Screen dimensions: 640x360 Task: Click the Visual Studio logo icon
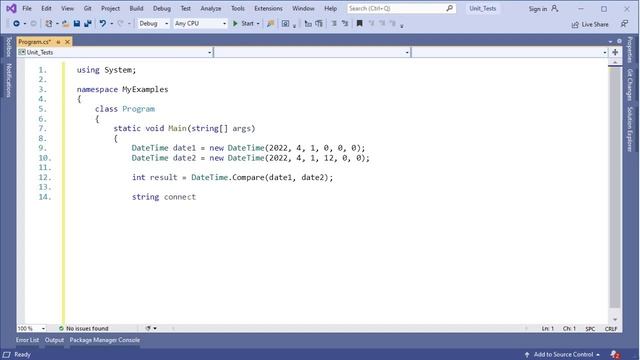click(x=11, y=8)
